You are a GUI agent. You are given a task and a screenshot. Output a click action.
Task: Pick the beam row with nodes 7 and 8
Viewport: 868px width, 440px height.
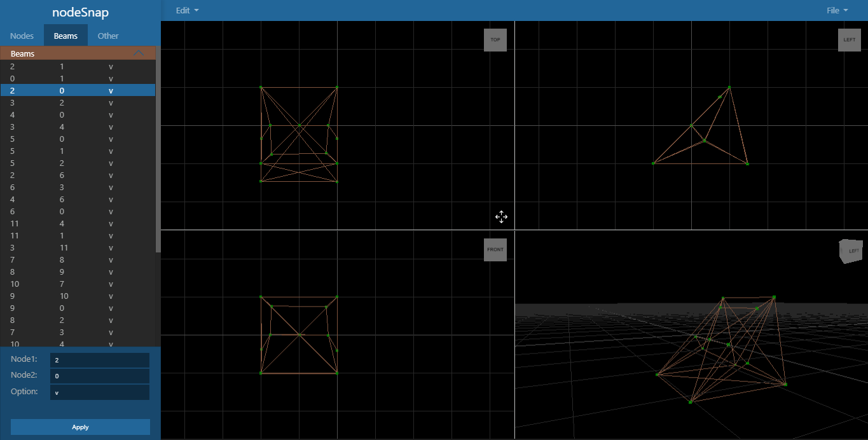point(62,260)
